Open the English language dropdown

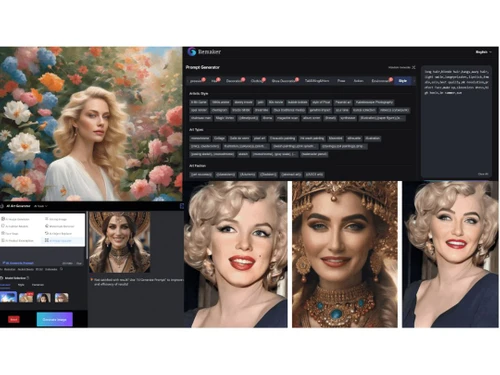click(x=483, y=52)
